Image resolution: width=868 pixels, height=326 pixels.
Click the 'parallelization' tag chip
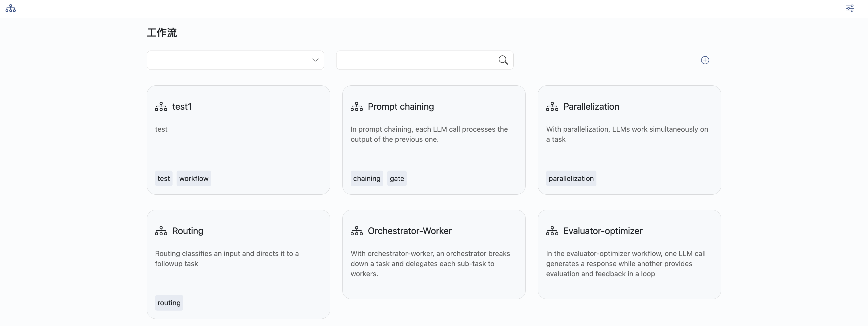pos(571,178)
